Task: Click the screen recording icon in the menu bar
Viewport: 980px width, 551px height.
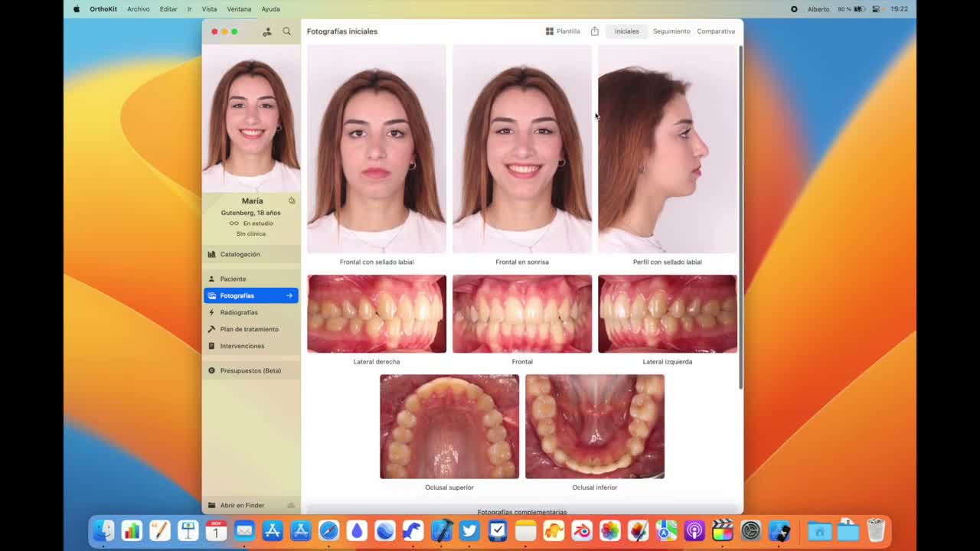Action: point(794,9)
